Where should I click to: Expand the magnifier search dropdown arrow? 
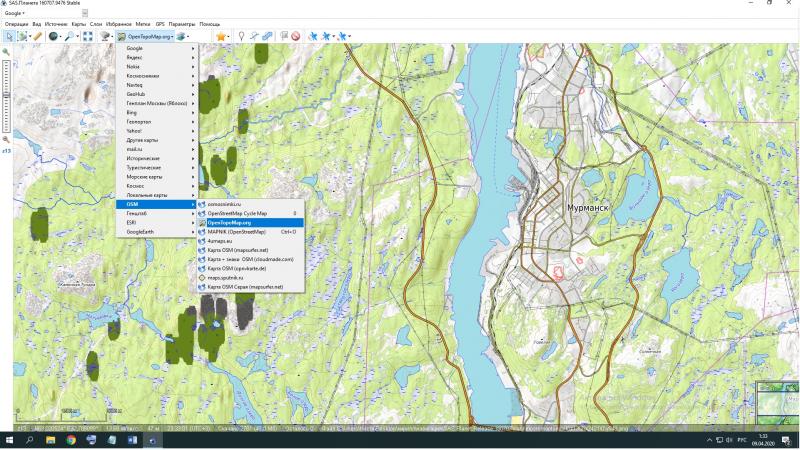click(78, 36)
